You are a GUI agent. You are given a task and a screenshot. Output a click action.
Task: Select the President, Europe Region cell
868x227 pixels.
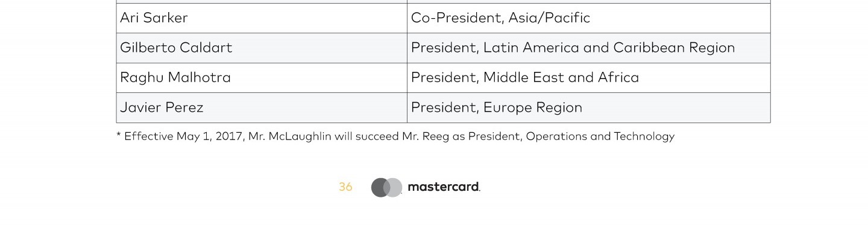(x=589, y=107)
